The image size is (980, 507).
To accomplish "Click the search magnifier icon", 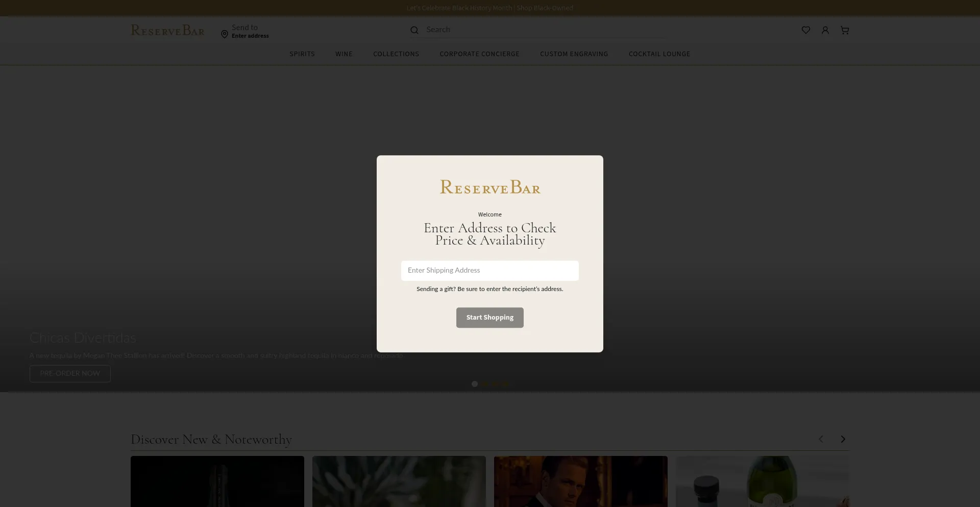I will click(414, 30).
